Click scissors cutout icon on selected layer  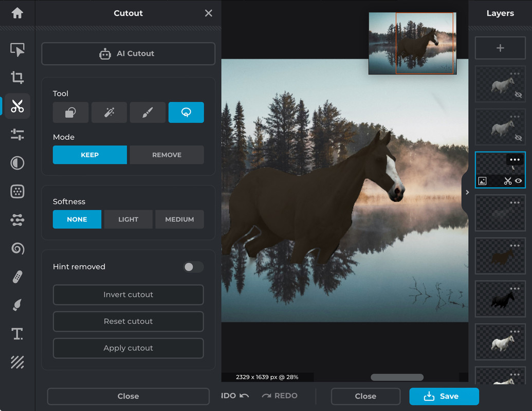tap(507, 181)
